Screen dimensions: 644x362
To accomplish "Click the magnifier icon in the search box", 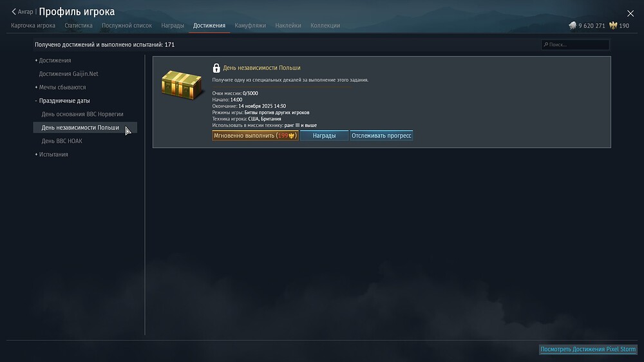I will 546,44.
